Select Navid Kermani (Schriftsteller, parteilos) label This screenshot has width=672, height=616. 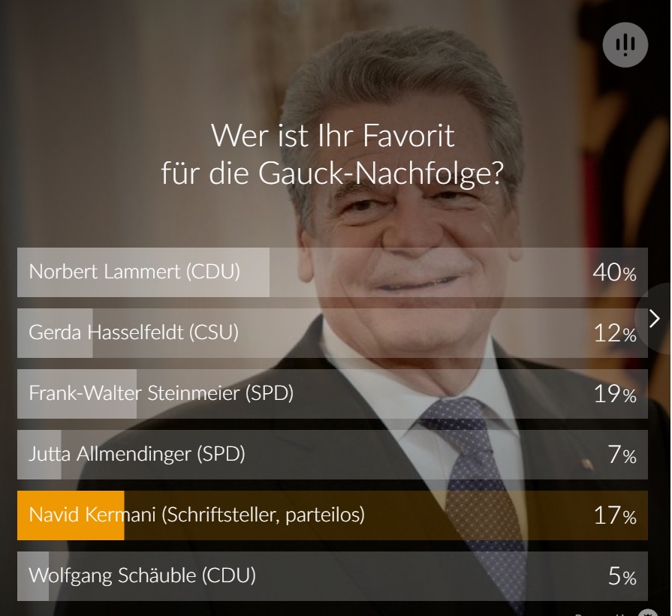(197, 515)
